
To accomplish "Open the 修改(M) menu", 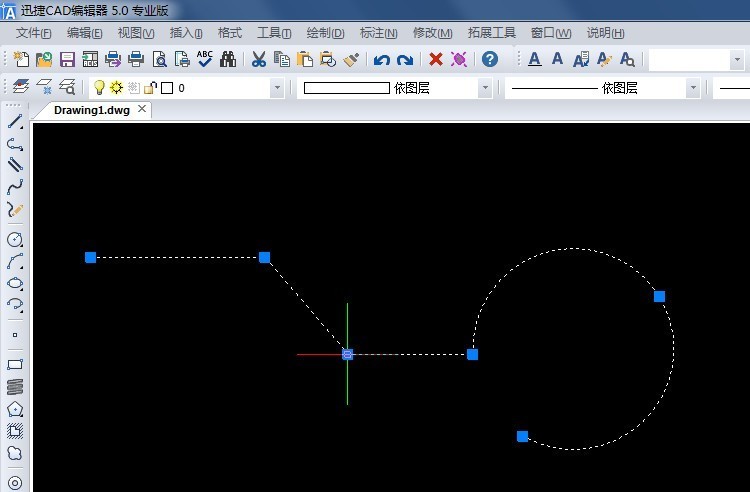I will (432, 33).
